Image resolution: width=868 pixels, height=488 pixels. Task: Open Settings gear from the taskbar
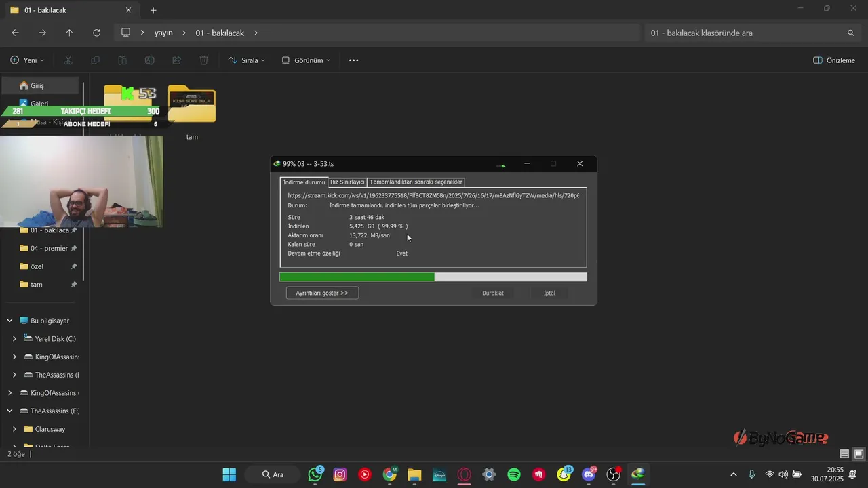pyautogui.click(x=489, y=474)
